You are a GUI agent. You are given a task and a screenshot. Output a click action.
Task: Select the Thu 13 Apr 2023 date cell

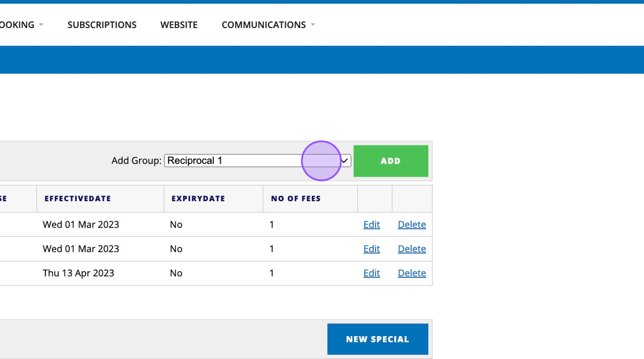[x=78, y=273]
